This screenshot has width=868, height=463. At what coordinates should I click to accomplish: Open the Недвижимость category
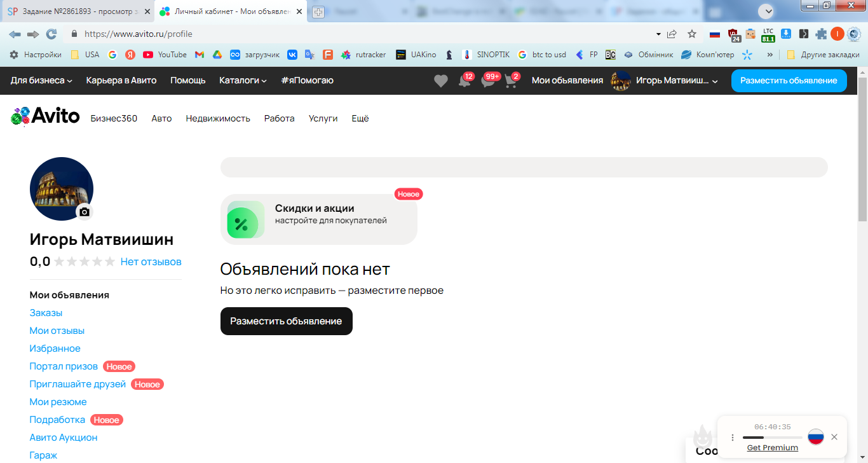tap(218, 118)
